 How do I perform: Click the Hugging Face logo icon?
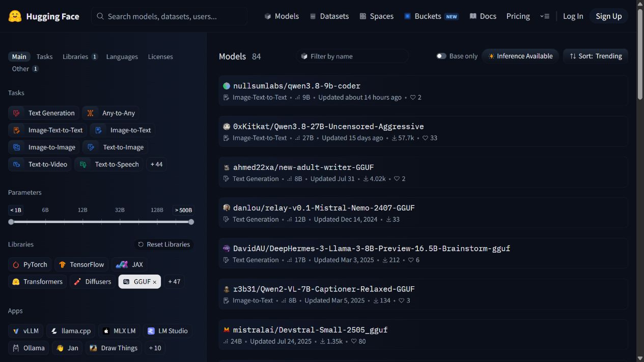pos(15,16)
